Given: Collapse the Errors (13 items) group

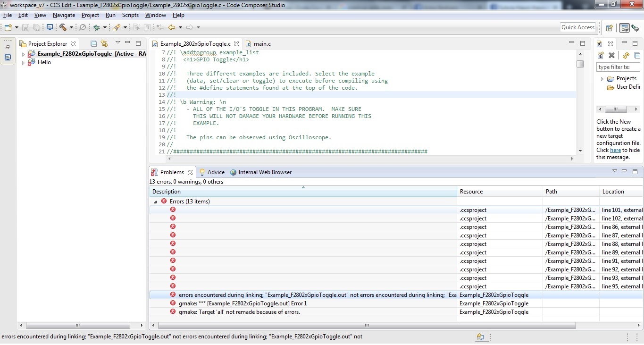Looking at the screenshot, I should [x=156, y=201].
